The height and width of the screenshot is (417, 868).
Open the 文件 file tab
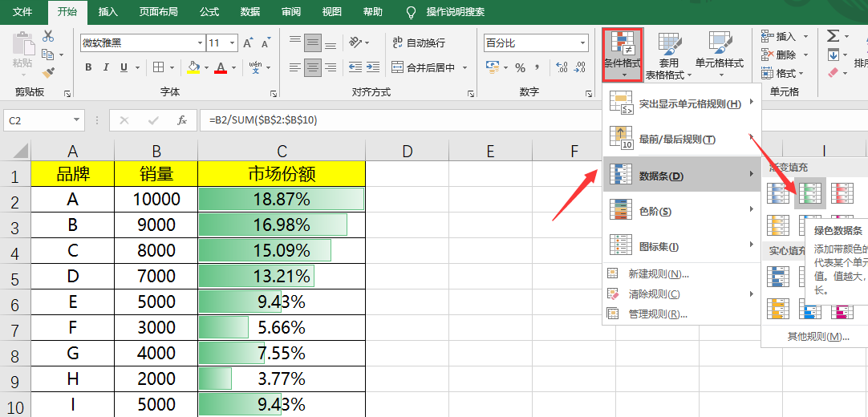click(22, 11)
